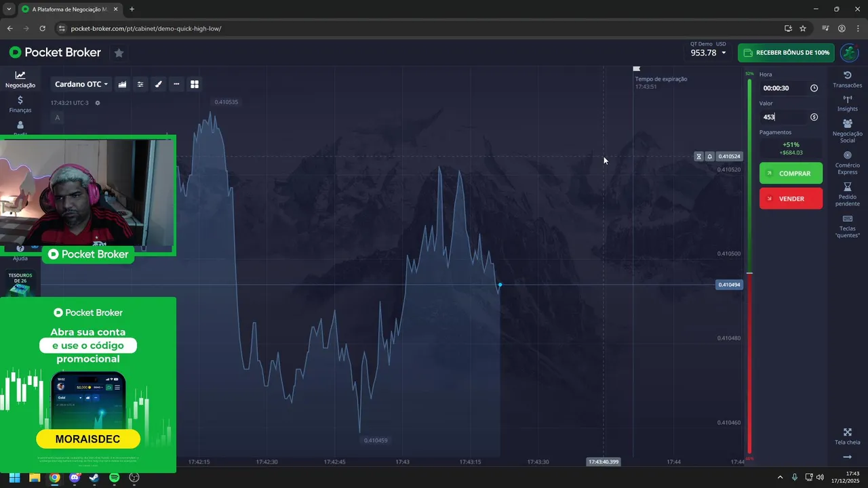Viewport: 868px width, 488px height.
Task: Click the COMPRAR buy button
Action: 791,174
